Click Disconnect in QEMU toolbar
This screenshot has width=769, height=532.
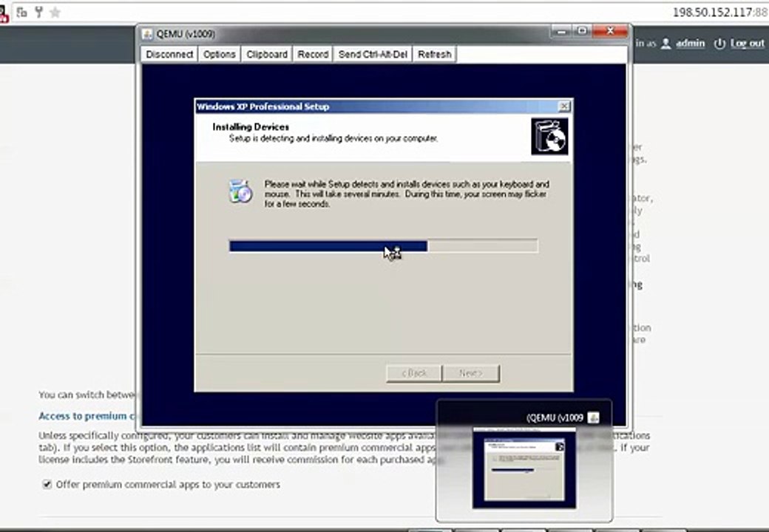[x=169, y=55]
